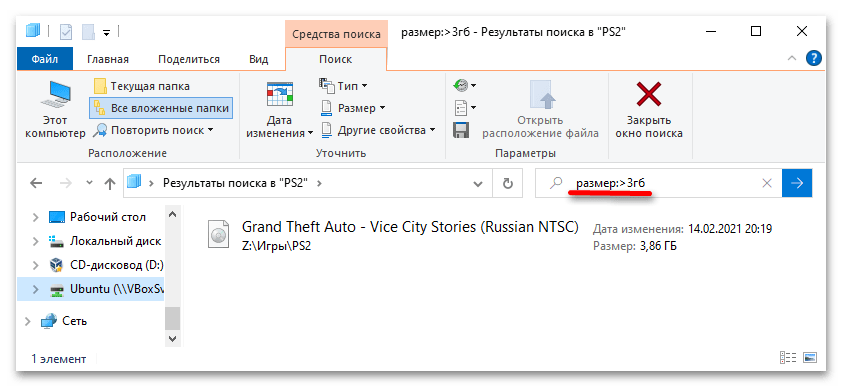Switch to the Вид ribbon tab
842x387 pixels.
[x=259, y=59]
